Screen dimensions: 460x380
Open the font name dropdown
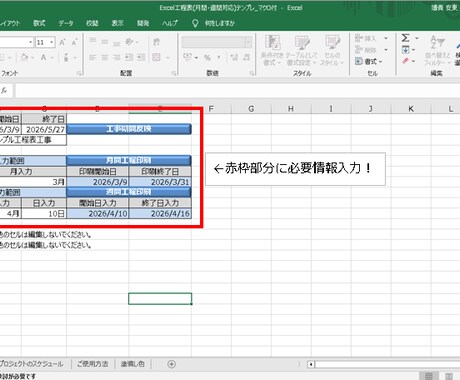[x=30, y=42]
